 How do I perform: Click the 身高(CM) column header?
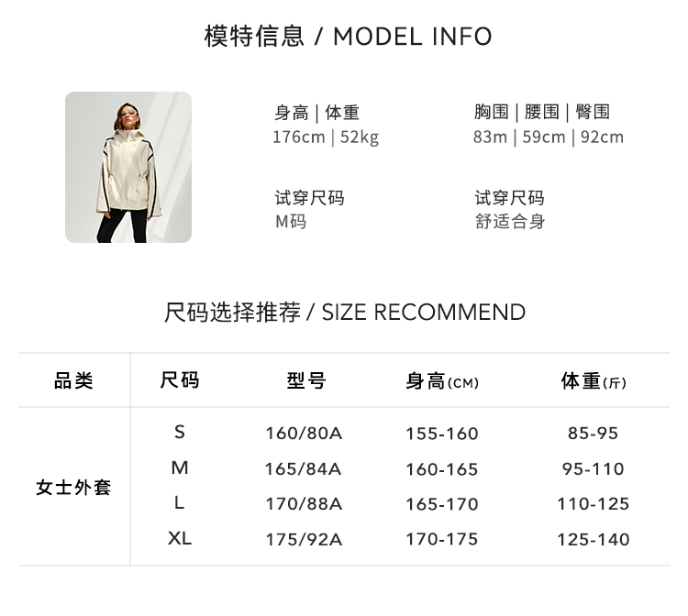point(442,381)
